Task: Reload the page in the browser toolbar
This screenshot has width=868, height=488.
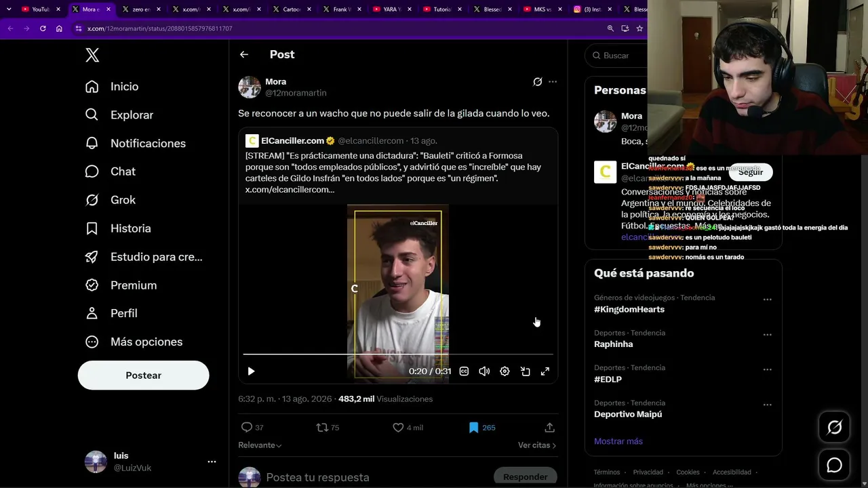Action: pos(43,28)
